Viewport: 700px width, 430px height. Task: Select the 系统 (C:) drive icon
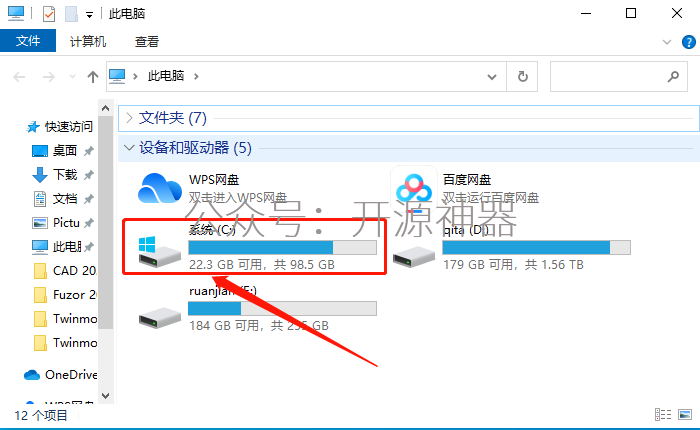click(159, 252)
